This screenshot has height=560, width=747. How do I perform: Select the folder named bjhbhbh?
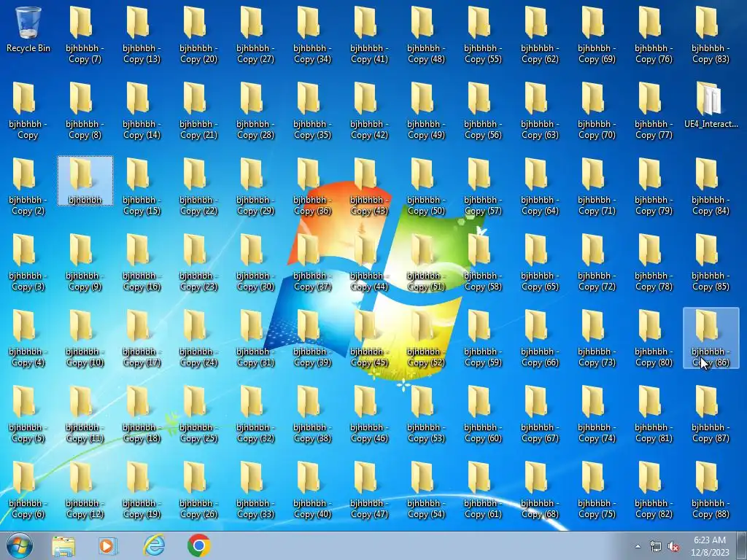point(85,181)
